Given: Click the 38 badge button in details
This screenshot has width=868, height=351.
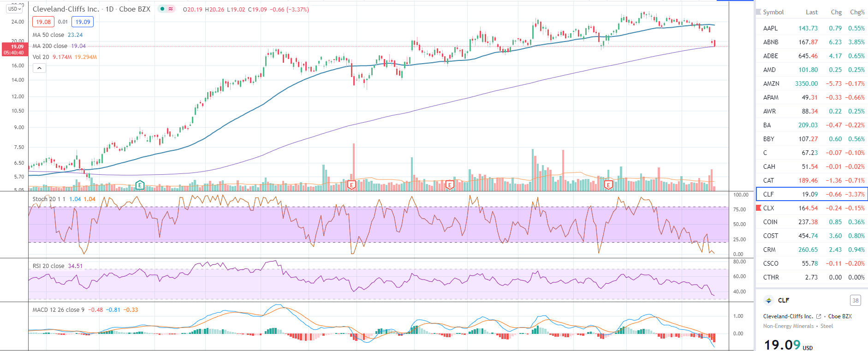Looking at the screenshot, I should coord(856,300).
